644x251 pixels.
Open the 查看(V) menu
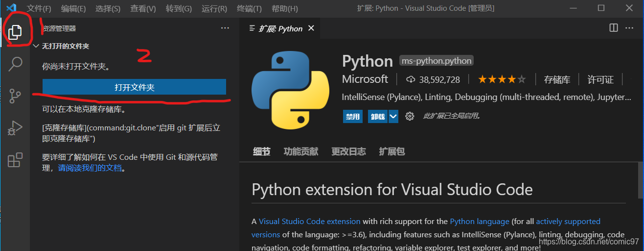point(143,8)
